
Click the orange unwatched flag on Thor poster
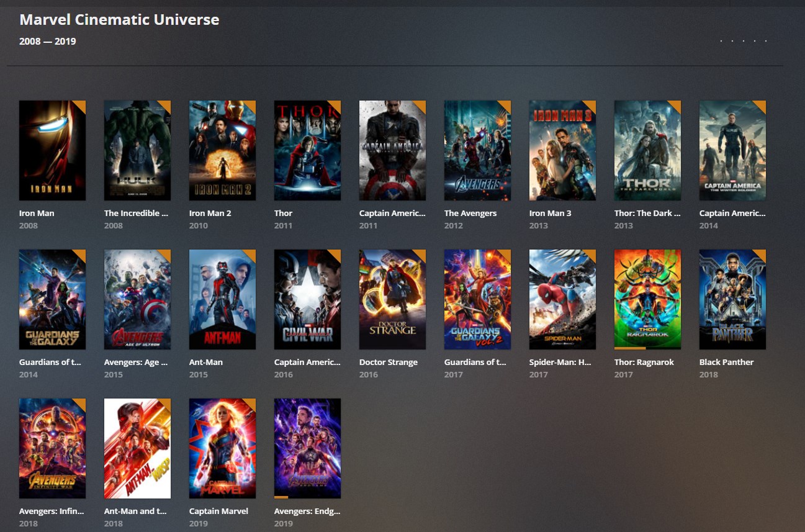pos(336,106)
